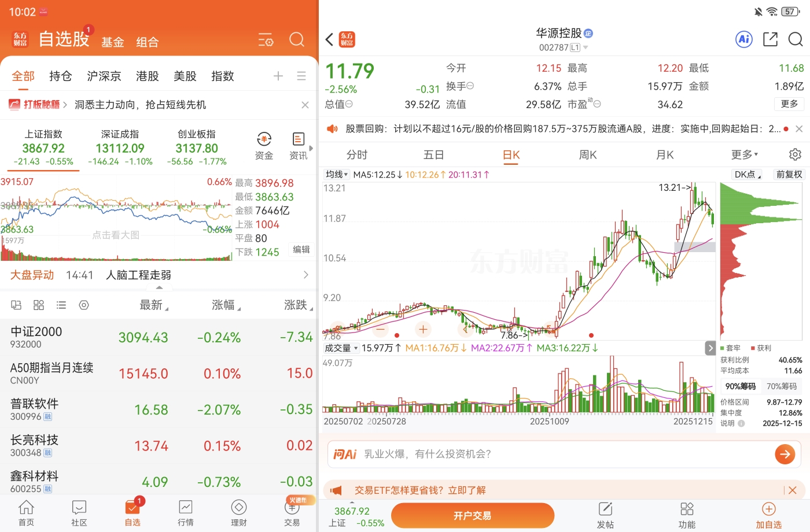Screen dimensions: 810x532
Task: Share the 华源控股 page
Action: click(x=770, y=39)
